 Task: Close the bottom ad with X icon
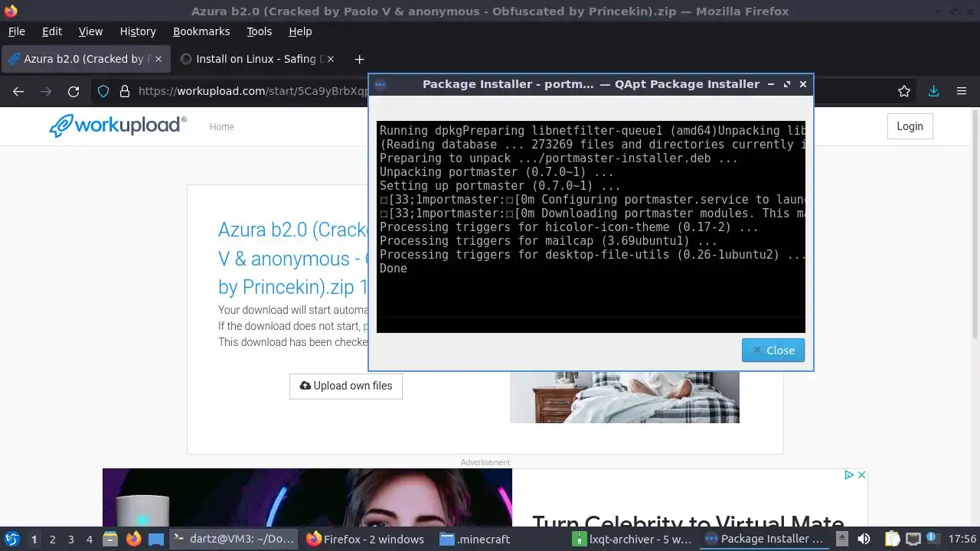(861, 475)
